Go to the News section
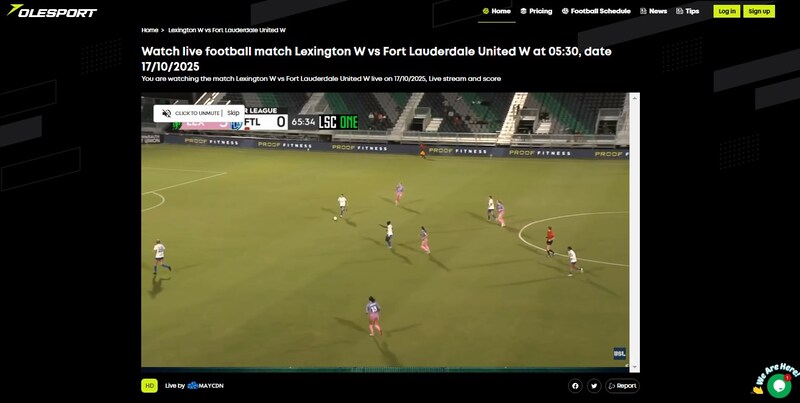Image resolution: width=800 pixels, height=403 pixels. [654, 11]
